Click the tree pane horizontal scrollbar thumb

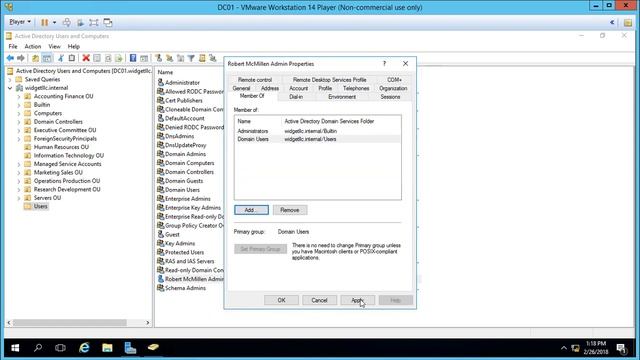click(69, 322)
